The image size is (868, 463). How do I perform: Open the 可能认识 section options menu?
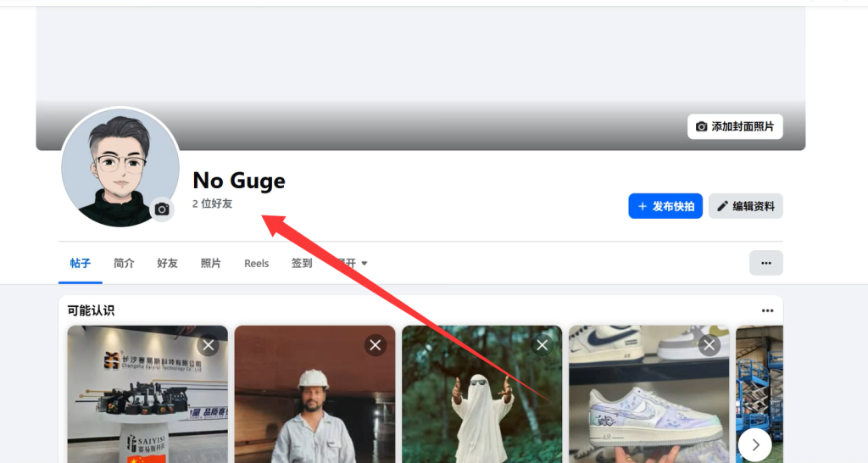click(x=767, y=311)
